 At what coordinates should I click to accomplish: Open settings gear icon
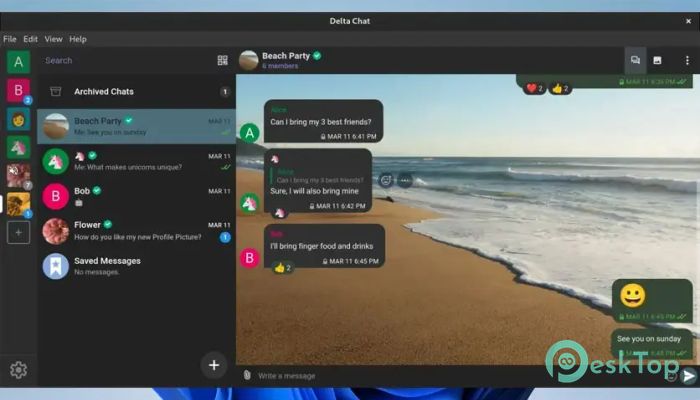pyautogui.click(x=18, y=370)
